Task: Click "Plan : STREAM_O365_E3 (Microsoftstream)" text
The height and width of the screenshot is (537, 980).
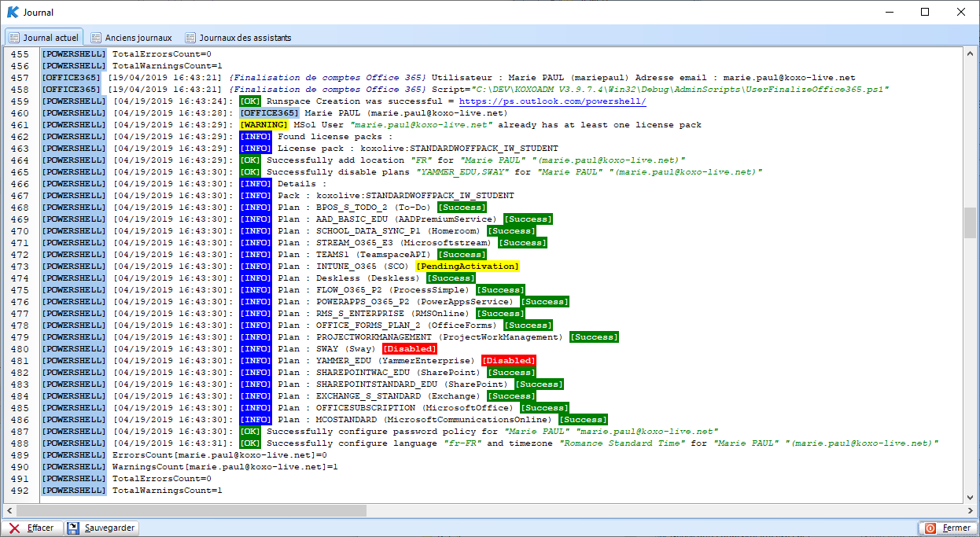Action: (385, 243)
